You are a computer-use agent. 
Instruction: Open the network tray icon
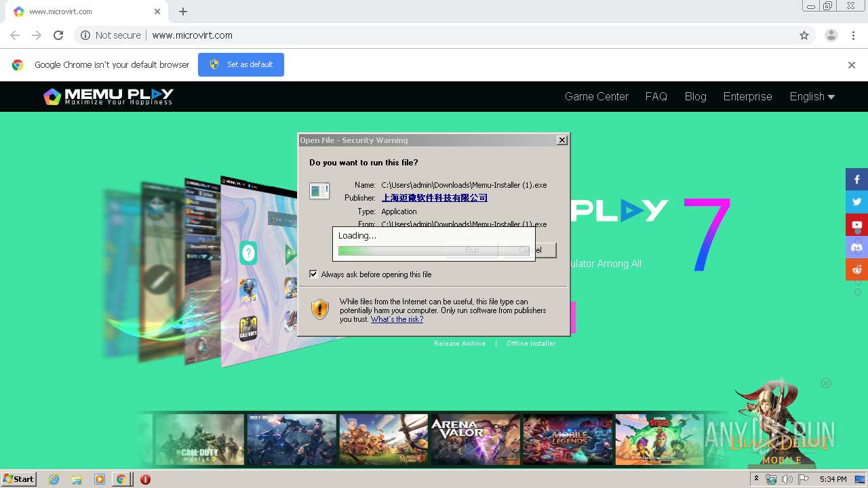point(771,479)
